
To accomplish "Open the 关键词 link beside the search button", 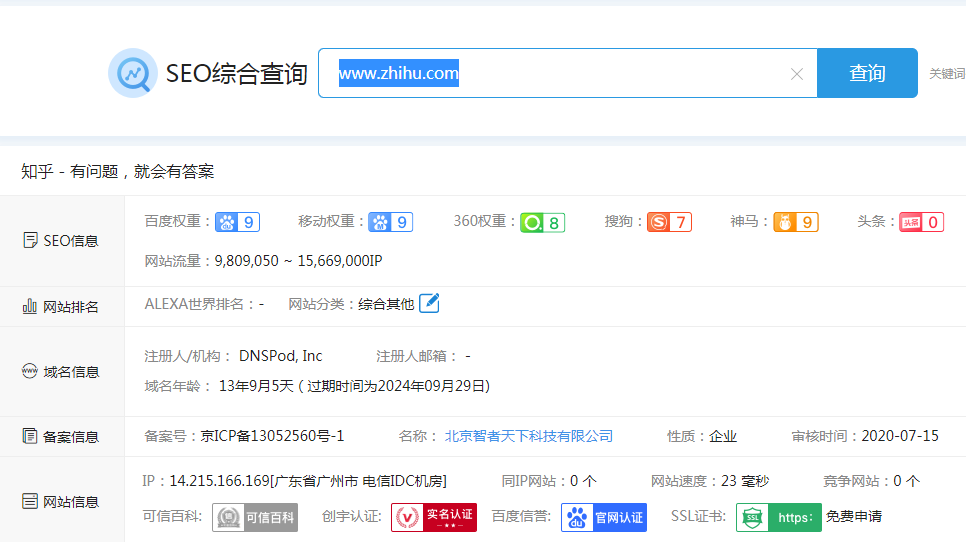I will [947, 74].
